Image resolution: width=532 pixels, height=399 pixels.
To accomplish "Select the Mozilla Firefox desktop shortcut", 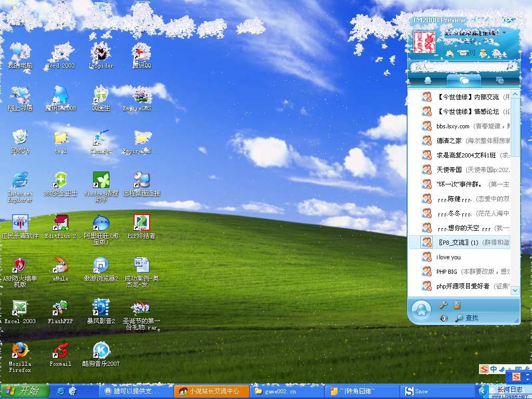I will pos(20,357).
